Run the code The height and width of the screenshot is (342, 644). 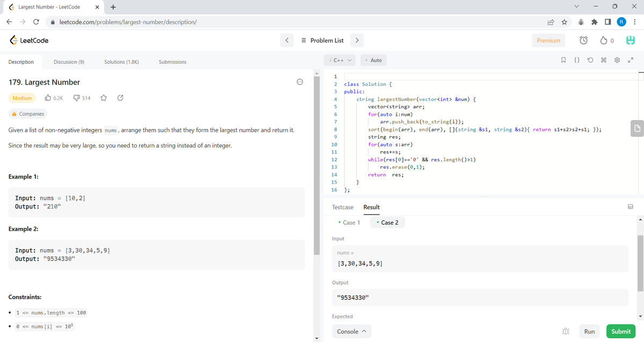coord(589,331)
